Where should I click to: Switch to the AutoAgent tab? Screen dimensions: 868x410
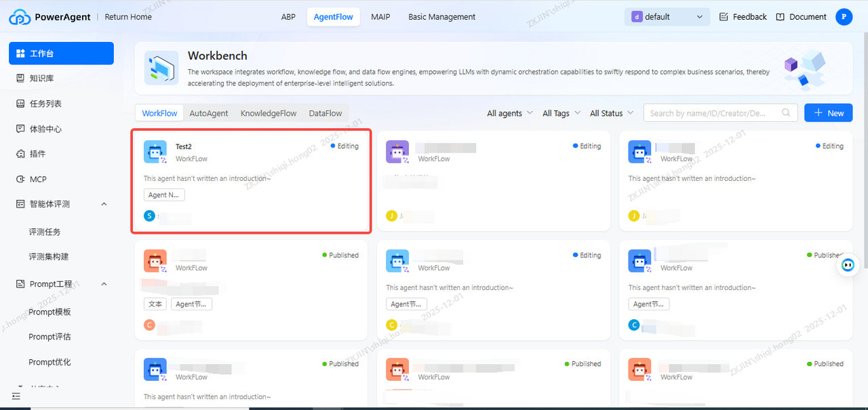208,113
